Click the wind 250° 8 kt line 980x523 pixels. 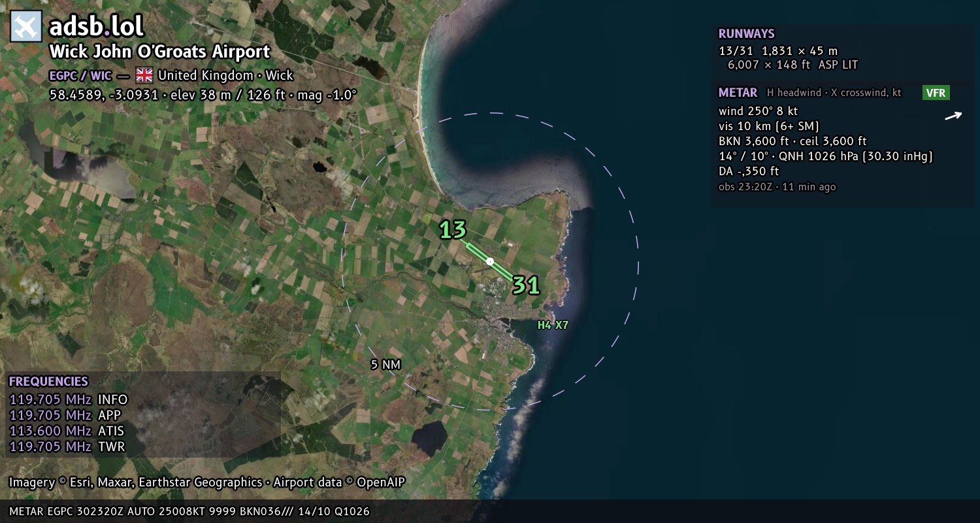[x=758, y=111]
